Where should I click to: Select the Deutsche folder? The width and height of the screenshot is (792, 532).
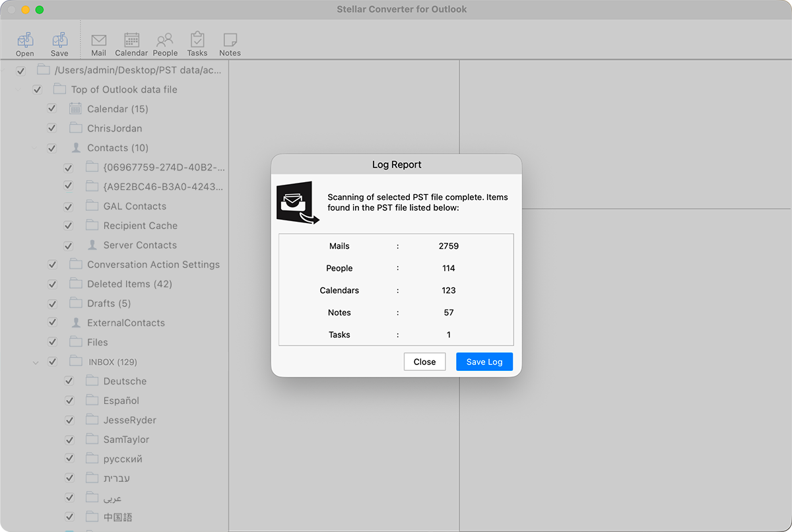tap(125, 381)
